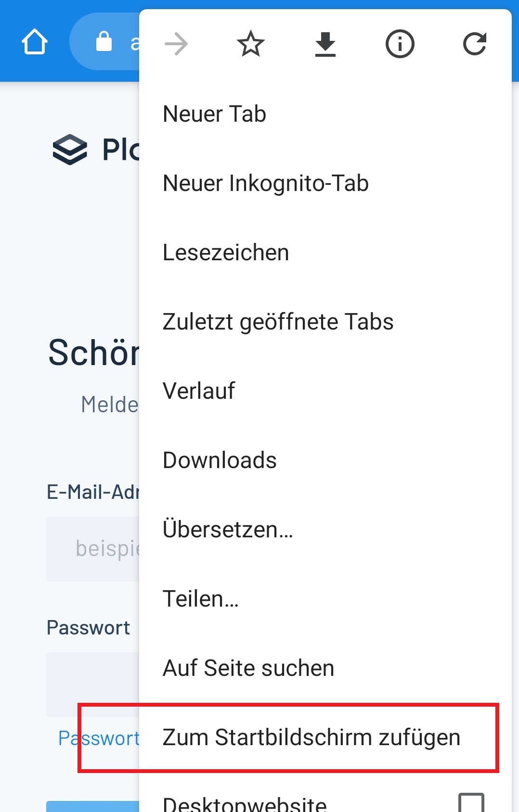Select 'Neuer Tab' from the menu
The image size is (519, 812).
click(x=214, y=114)
